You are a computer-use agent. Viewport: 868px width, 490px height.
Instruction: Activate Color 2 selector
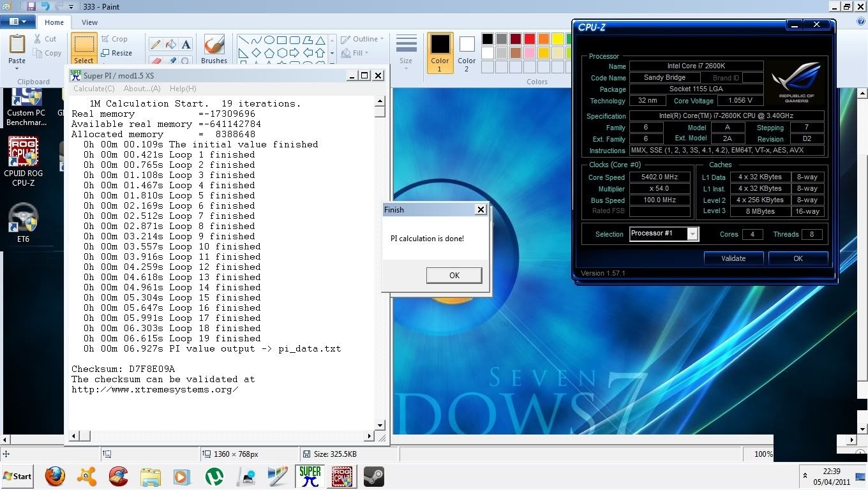(467, 52)
